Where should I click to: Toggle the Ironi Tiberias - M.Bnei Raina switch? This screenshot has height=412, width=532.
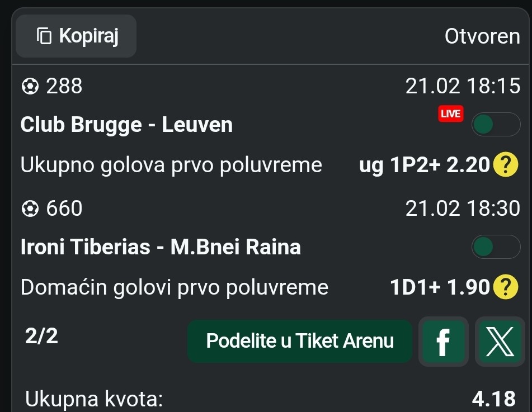496,247
